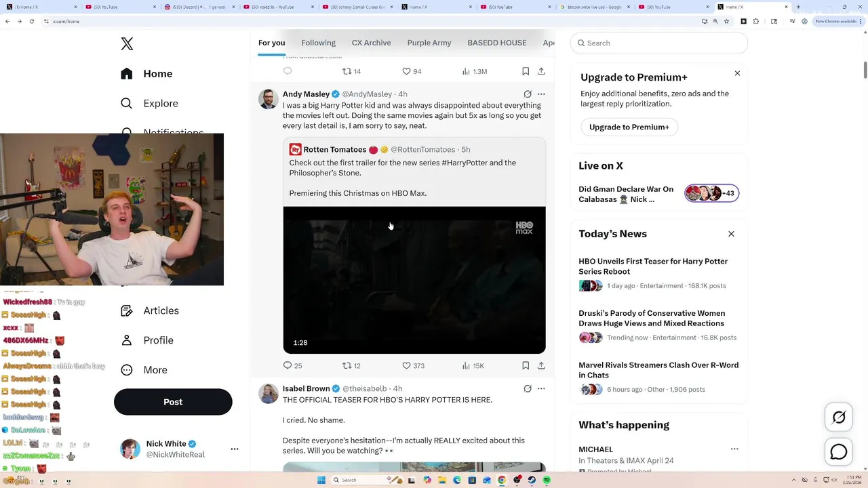Like Andy Masley's post with 373 likes
The height and width of the screenshot is (488, 868).
(x=413, y=365)
